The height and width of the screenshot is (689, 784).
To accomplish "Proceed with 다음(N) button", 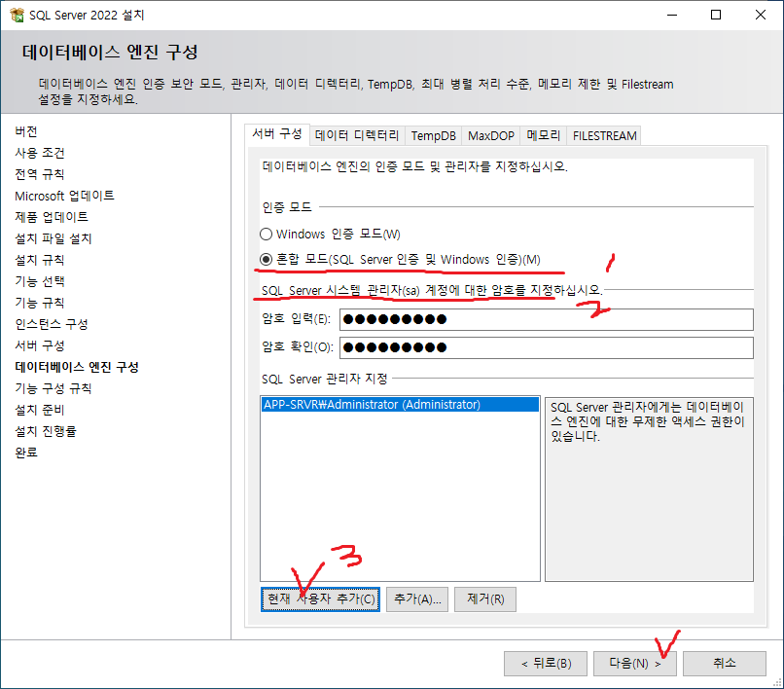I will pyautogui.click(x=634, y=664).
